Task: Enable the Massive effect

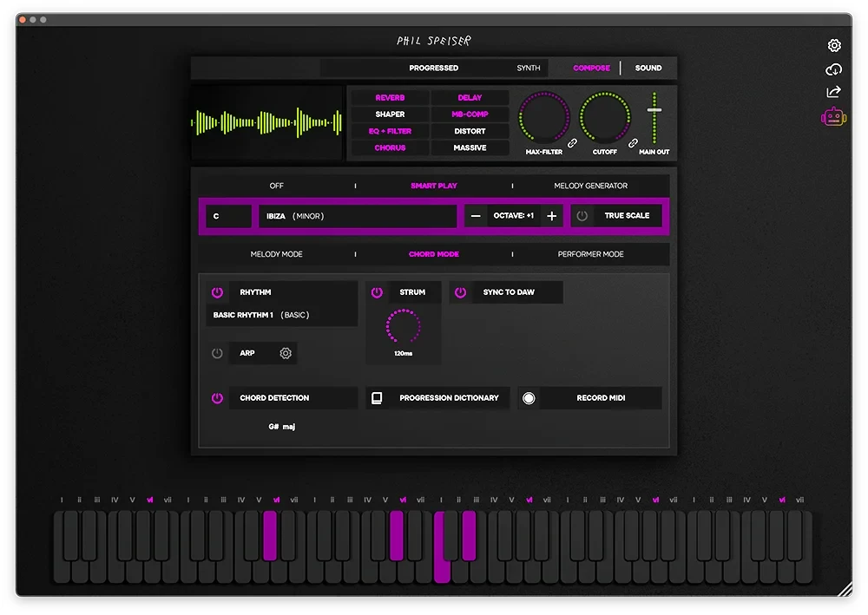Action: (x=470, y=147)
